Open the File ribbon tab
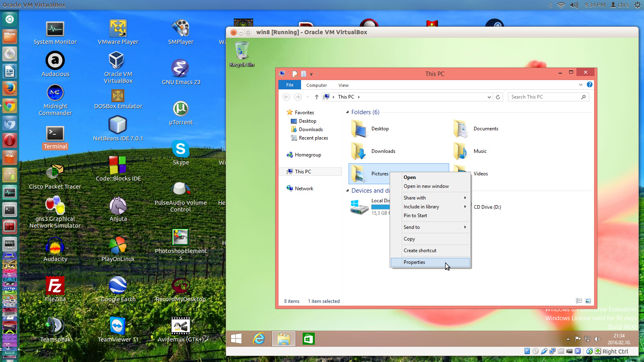 (x=290, y=85)
